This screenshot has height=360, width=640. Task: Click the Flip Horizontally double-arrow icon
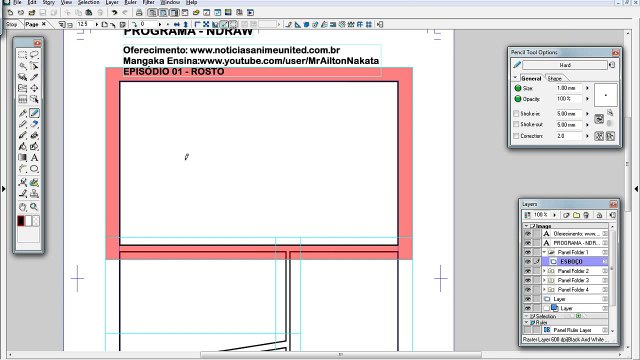click(177, 24)
